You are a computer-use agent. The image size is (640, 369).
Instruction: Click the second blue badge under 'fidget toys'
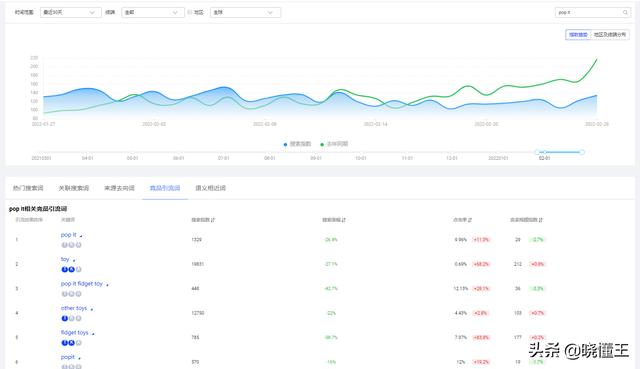[71, 343]
